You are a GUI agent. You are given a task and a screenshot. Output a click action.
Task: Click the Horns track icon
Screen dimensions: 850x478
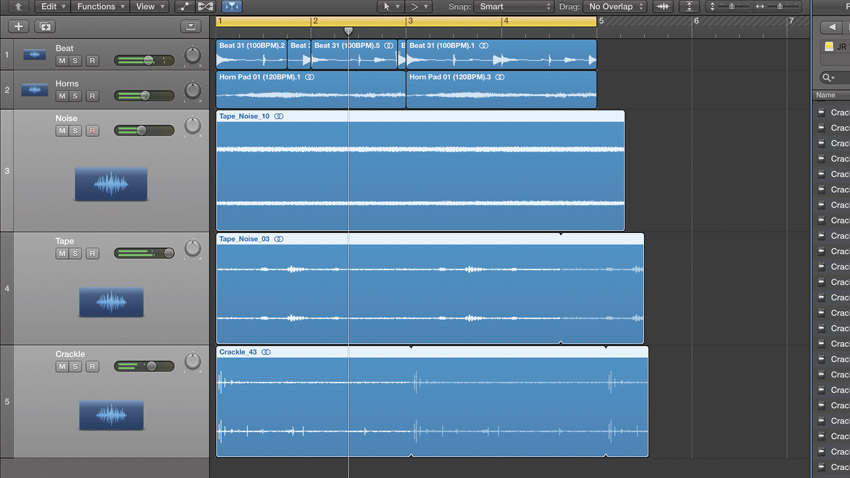point(34,90)
